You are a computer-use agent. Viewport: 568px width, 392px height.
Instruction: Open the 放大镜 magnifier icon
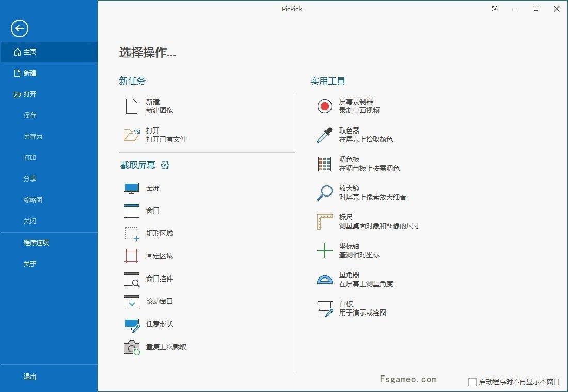[x=325, y=192]
